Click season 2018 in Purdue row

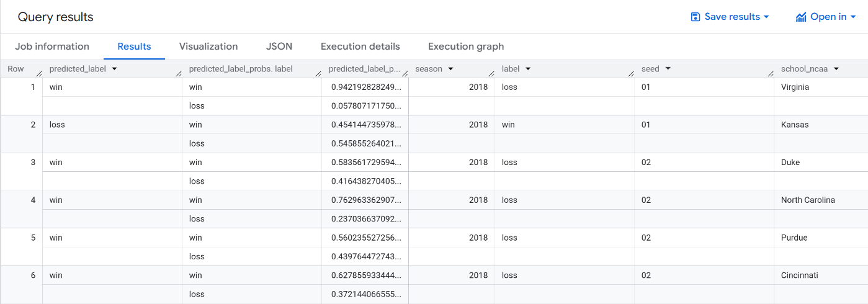[478, 238]
